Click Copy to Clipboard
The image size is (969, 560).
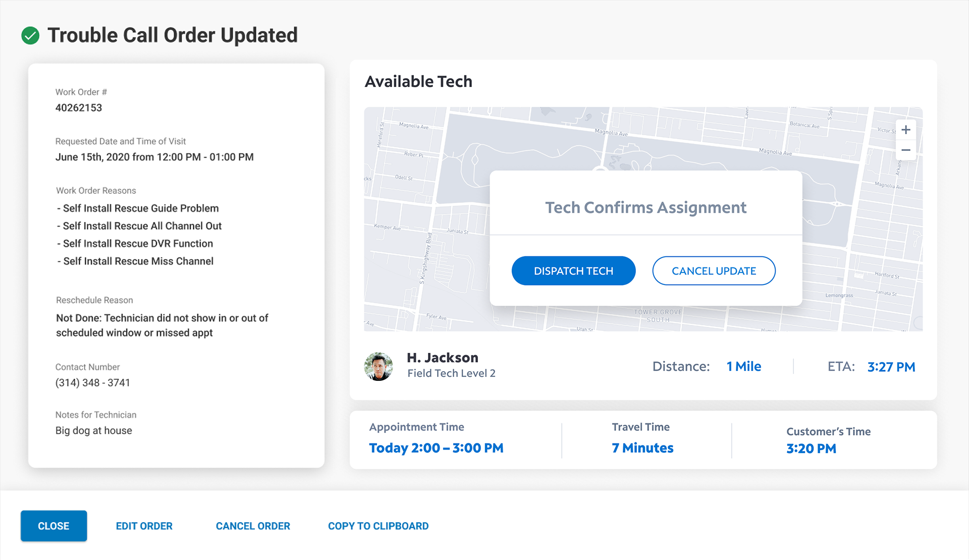point(378,526)
